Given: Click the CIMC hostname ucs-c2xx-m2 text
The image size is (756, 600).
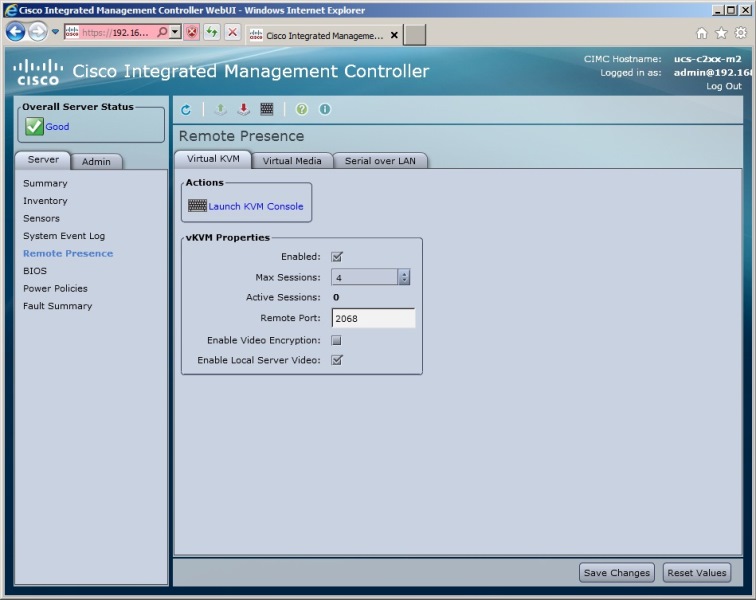Looking at the screenshot, I should point(707,59).
